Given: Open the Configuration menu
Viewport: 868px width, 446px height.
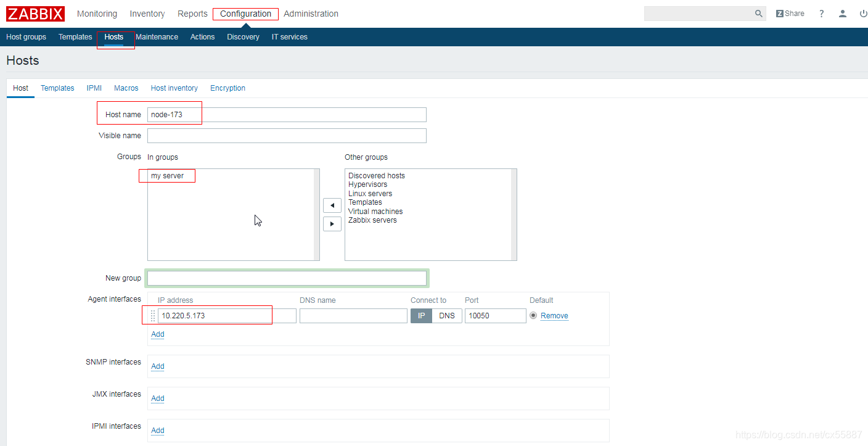Looking at the screenshot, I should pos(245,14).
